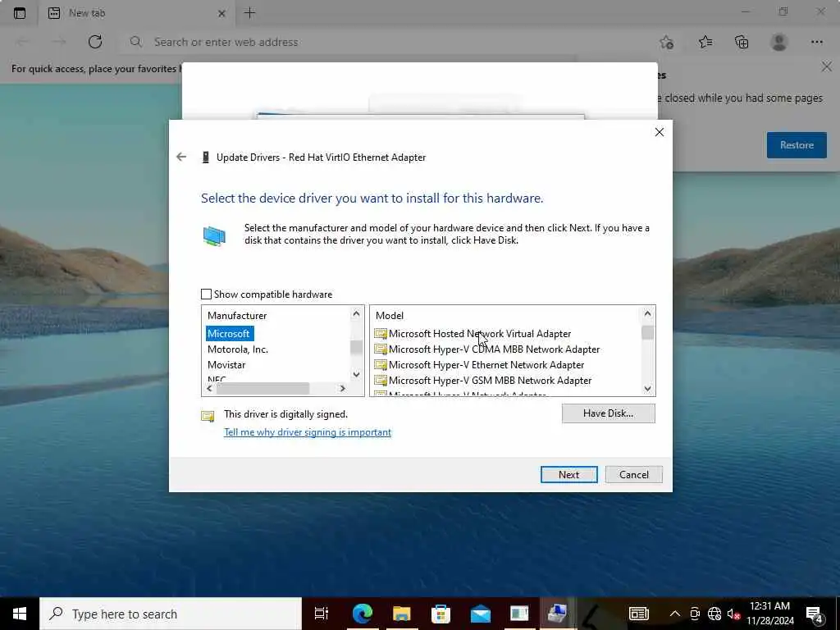The width and height of the screenshot is (840, 630).
Task: Open muted volume tray icon
Action: 733,614
